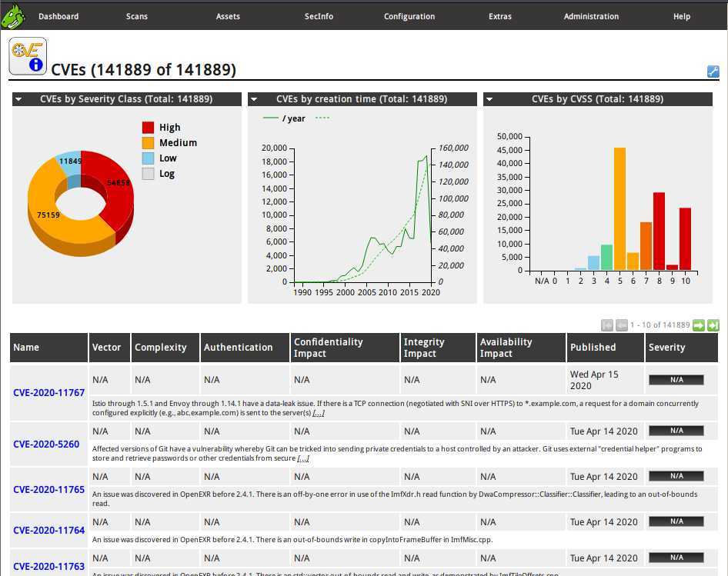
Task: Click the published date in the CVE-2020-5260 row
Action: pyautogui.click(x=604, y=431)
